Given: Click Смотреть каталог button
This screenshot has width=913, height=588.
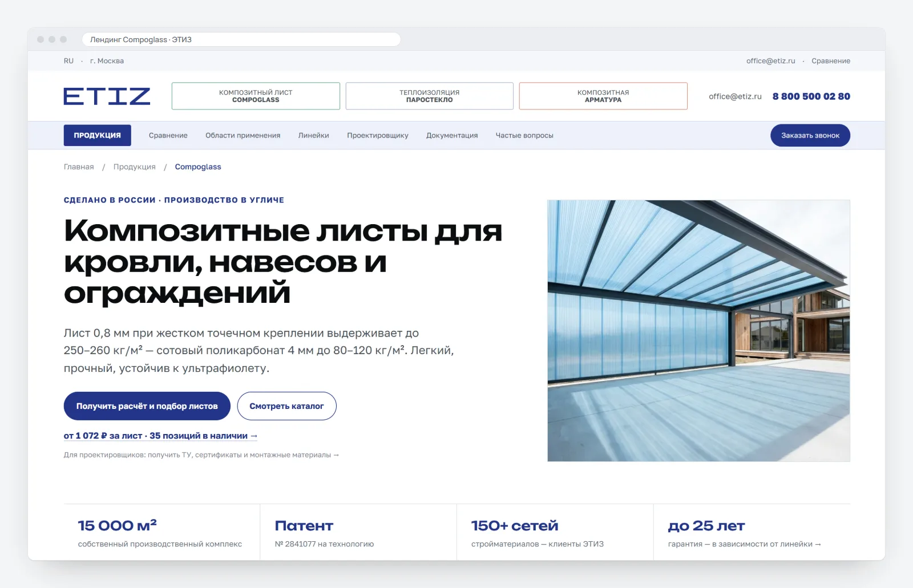Looking at the screenshot, I should pyautogui.click(x=286, y=406).
